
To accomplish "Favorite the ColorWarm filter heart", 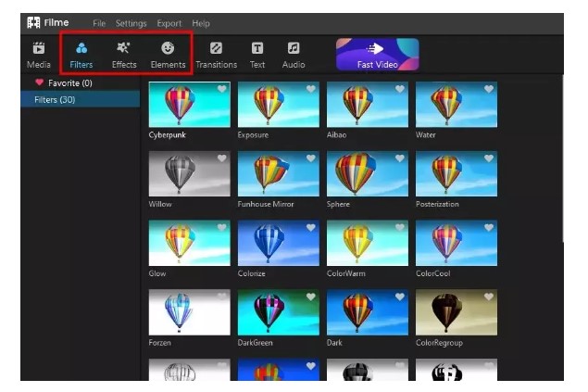I will click(400, 227).
